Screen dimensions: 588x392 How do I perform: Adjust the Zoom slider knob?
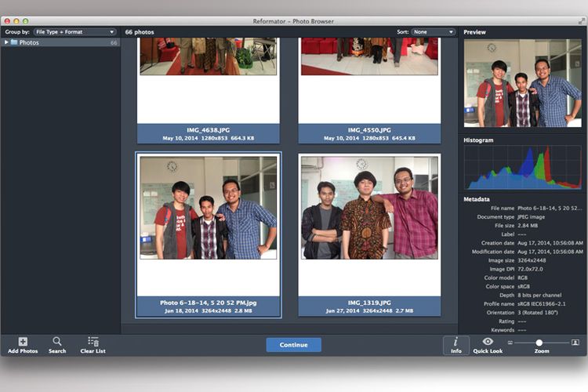pos(539,343)
